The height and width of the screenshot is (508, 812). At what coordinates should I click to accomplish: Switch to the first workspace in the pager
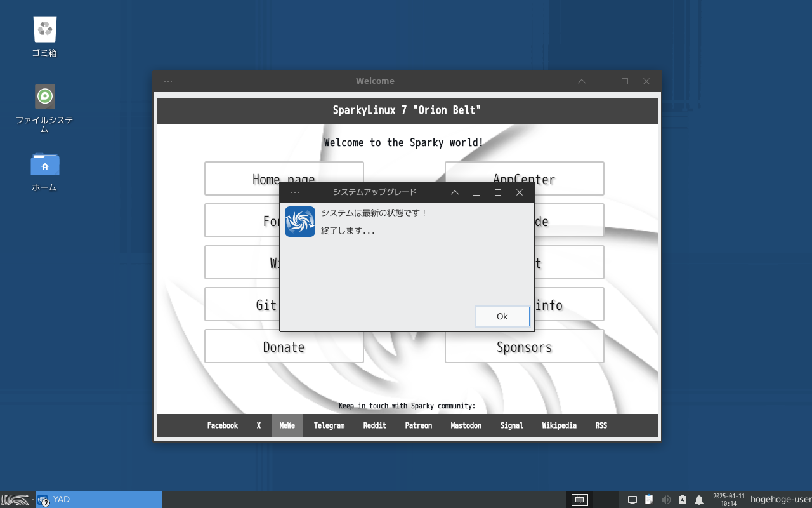tap(580, 500)
